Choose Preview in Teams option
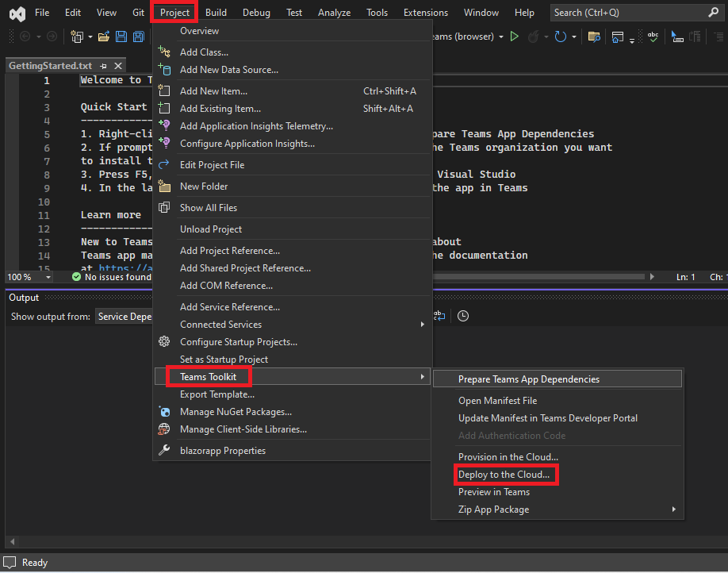 (493, 492)
